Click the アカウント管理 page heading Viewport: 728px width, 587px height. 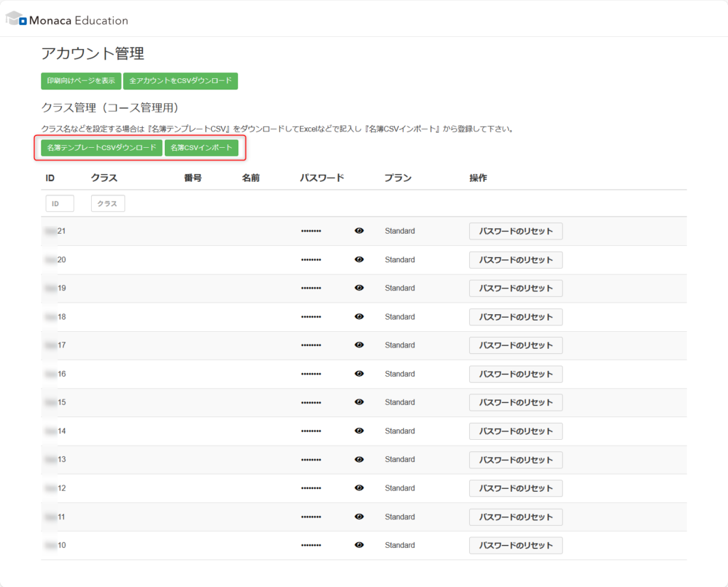point(93,53)
